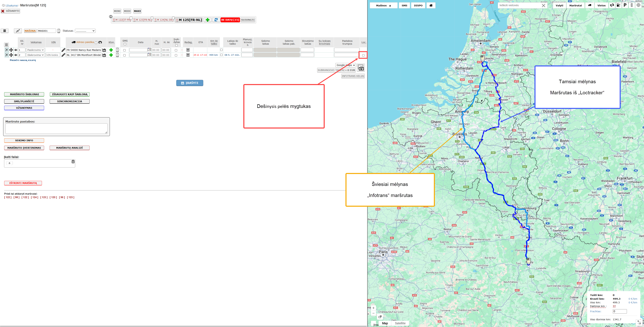
Task: Select the MINI view size
Action: 117,11
